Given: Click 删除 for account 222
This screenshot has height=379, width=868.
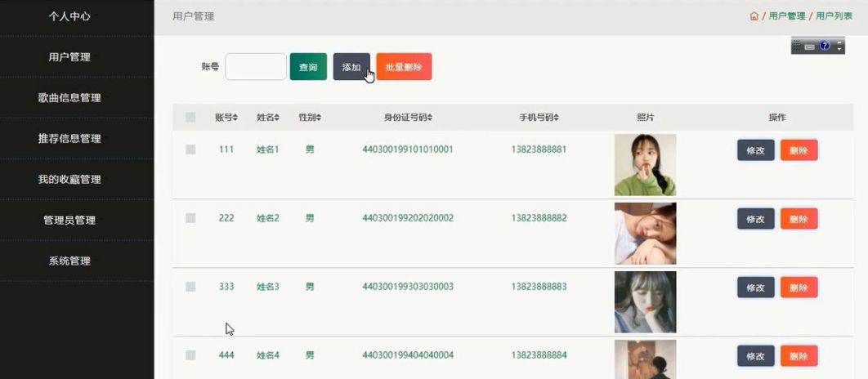Looking at the screenshot, I should click(799, 219).
